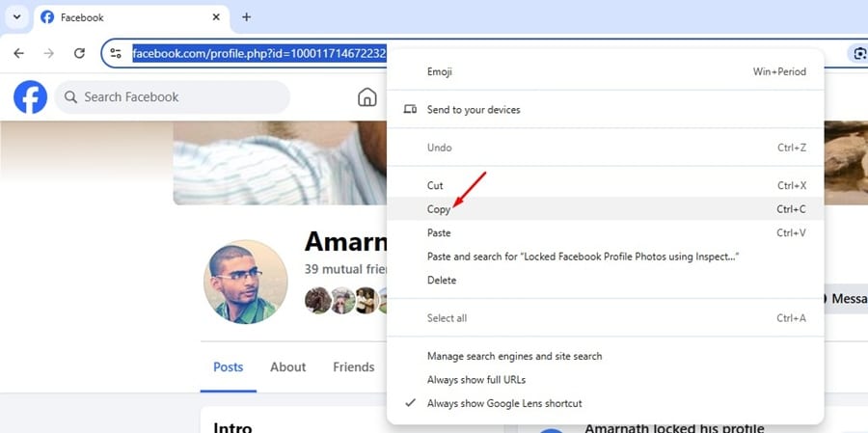The width and height of the screenshot is (868, 433).
Task: Click first mutual friend avatar
Action: tap(317, 300)
